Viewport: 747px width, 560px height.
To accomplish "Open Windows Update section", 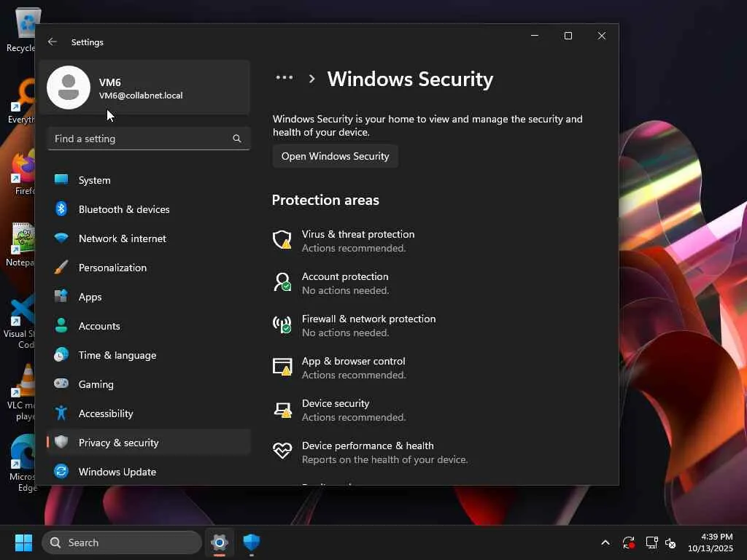I will pos(149,472).
